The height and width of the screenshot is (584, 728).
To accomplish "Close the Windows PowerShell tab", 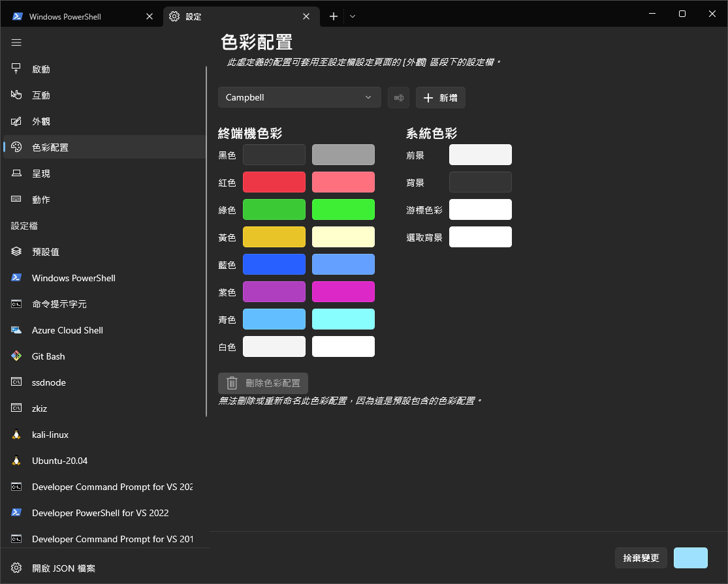I will click(x=150, y=17).
